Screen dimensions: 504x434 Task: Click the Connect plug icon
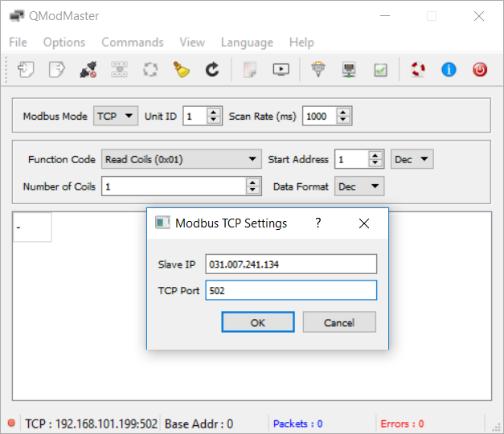tap(88, 69)
